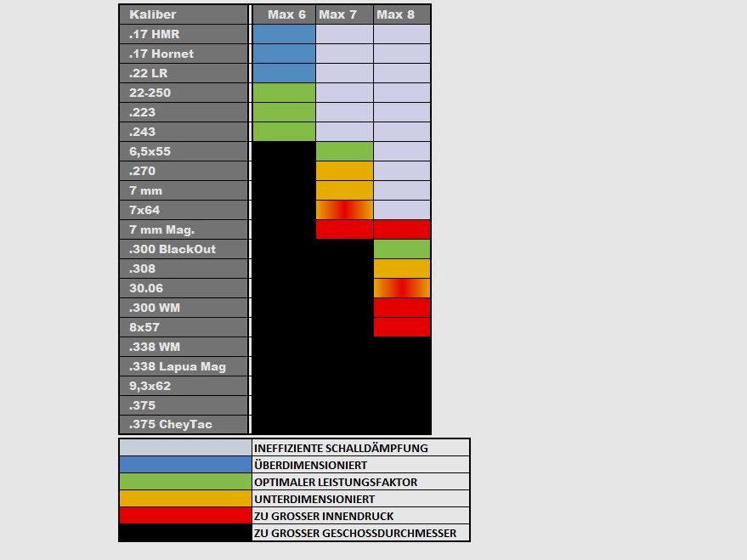Image resolution: width=747 pixels, height=560 pixels.
Task: Select the 'Max 8' column header
Action: pos(402,14)
